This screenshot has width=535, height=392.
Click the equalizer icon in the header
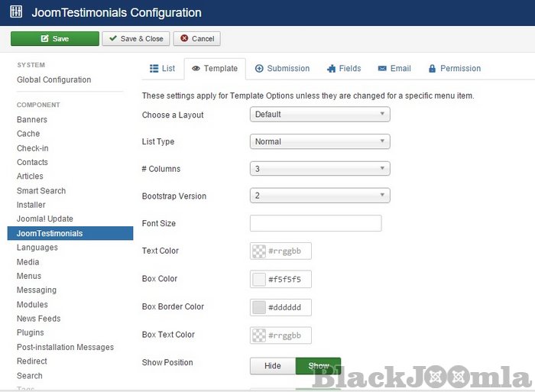(x=17, y=13)
